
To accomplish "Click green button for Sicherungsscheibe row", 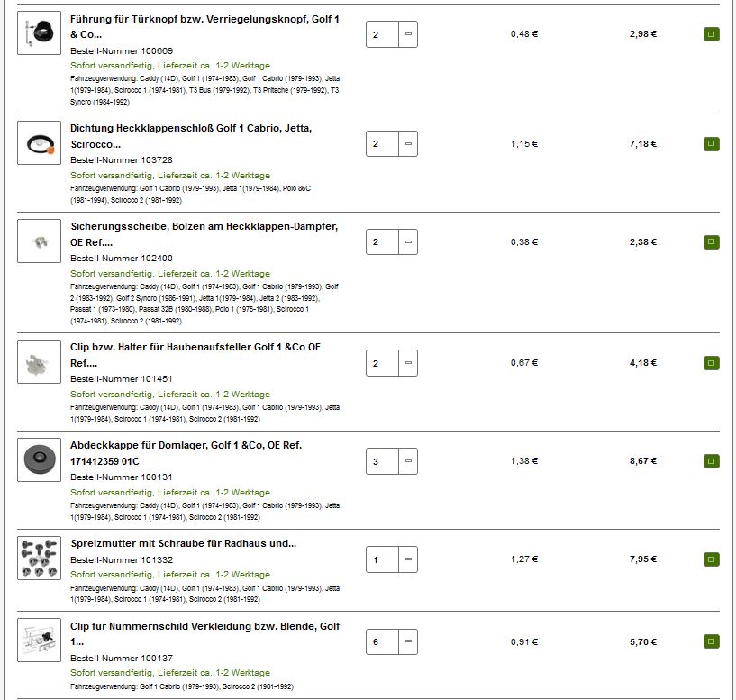I will pos(711,241).
